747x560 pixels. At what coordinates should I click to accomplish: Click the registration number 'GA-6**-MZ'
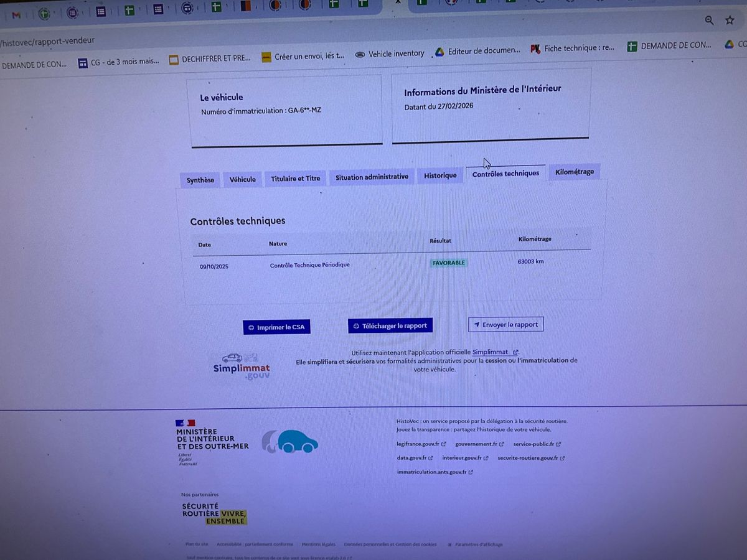click(x=304, y=111)
